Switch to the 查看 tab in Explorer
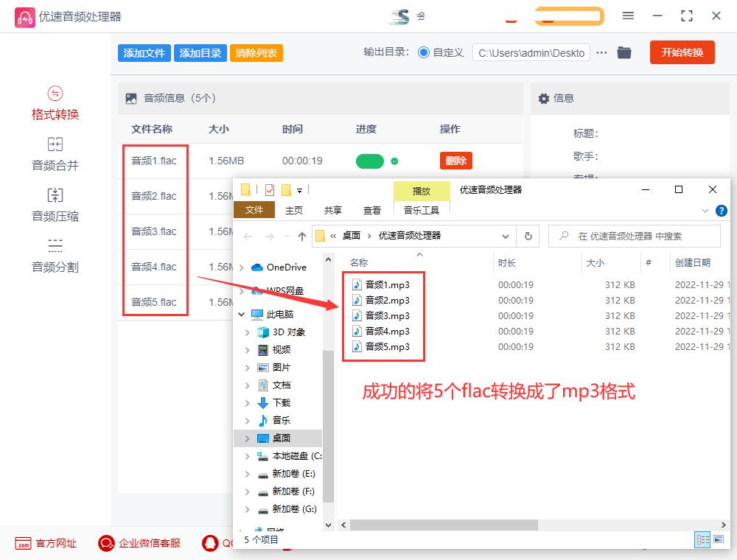The width and height of the screenshot is (737, 560). pyautogui.click(x=372, y=210)
